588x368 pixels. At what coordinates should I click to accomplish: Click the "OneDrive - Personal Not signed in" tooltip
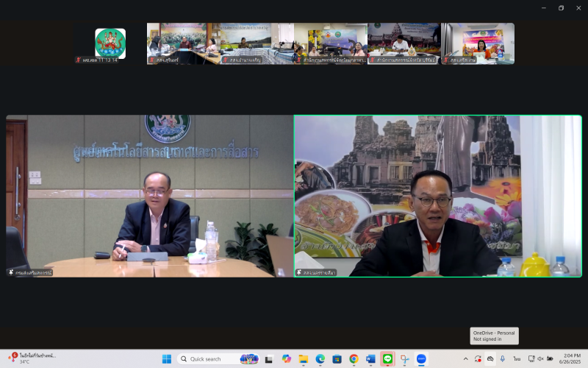tap(494, 336)
